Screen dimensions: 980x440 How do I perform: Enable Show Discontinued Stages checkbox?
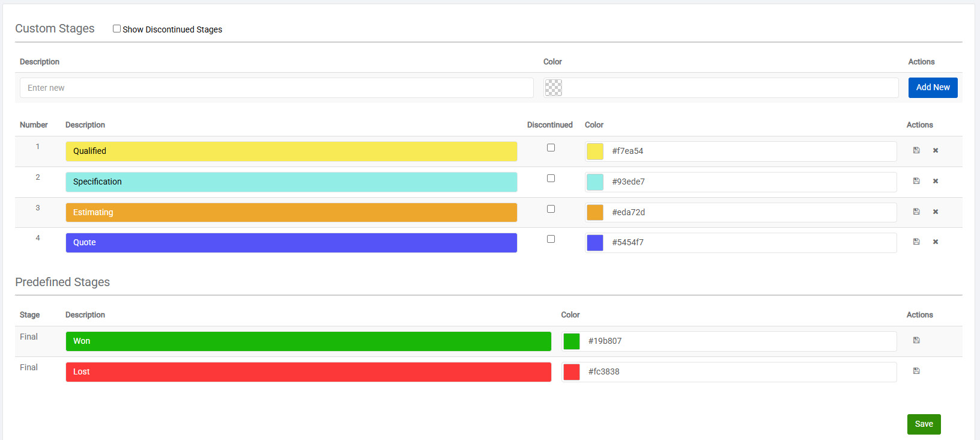point(117,29)
